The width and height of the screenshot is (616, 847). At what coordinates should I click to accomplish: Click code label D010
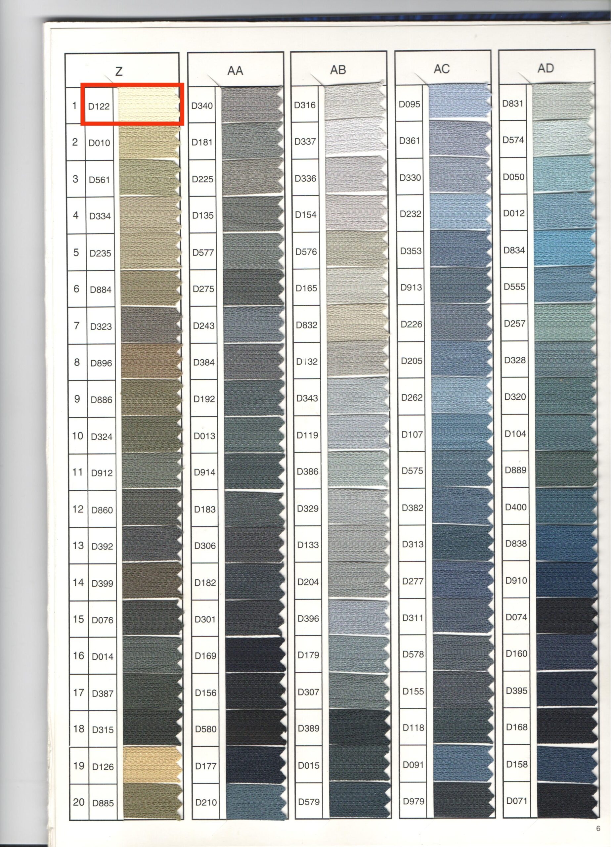click(99, 143)
